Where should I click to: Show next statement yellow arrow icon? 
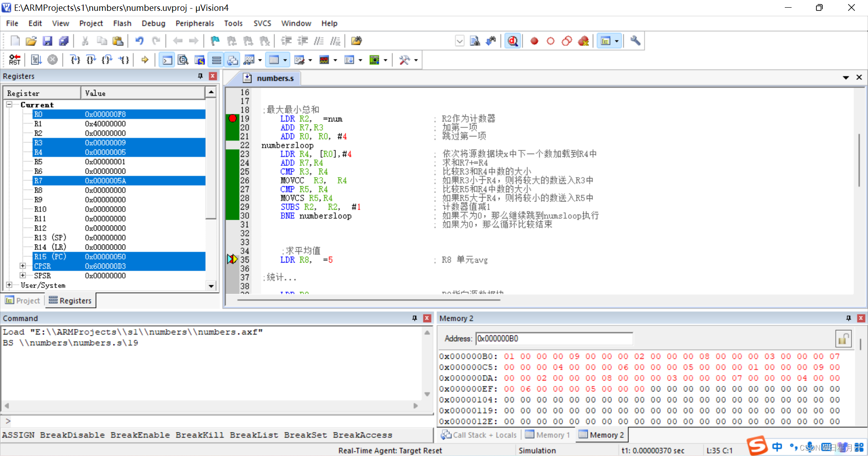click(145, 60)
